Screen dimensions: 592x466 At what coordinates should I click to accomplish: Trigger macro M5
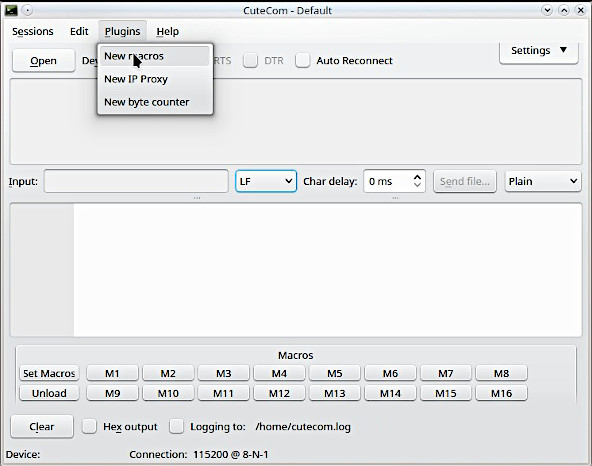click(335, 373)
